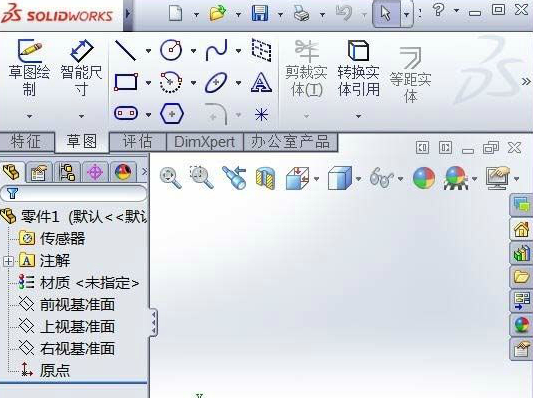Click the Edit Appearance color ball
This screenshot has width=533, height=398.
pyautogui.click(x=424, y=178)
